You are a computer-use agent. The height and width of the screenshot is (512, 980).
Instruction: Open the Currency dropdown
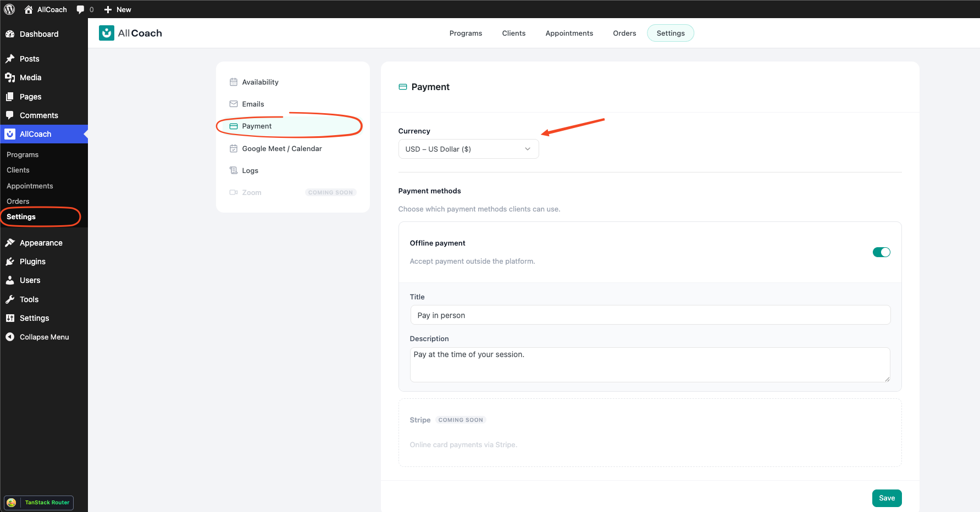[468, 149]
